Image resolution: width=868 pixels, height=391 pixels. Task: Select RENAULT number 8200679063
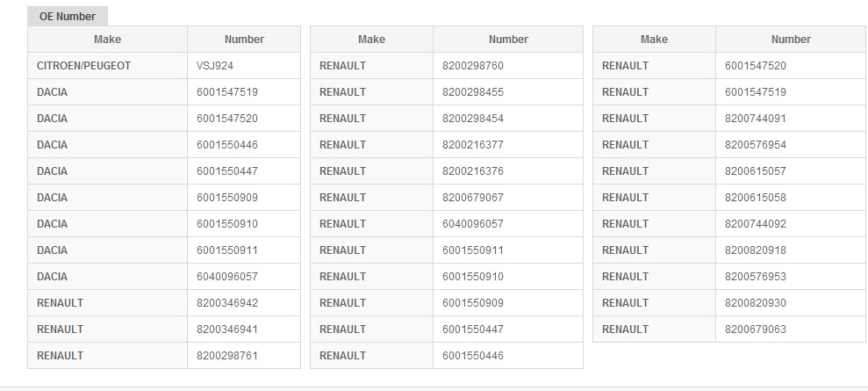(756, 329)
